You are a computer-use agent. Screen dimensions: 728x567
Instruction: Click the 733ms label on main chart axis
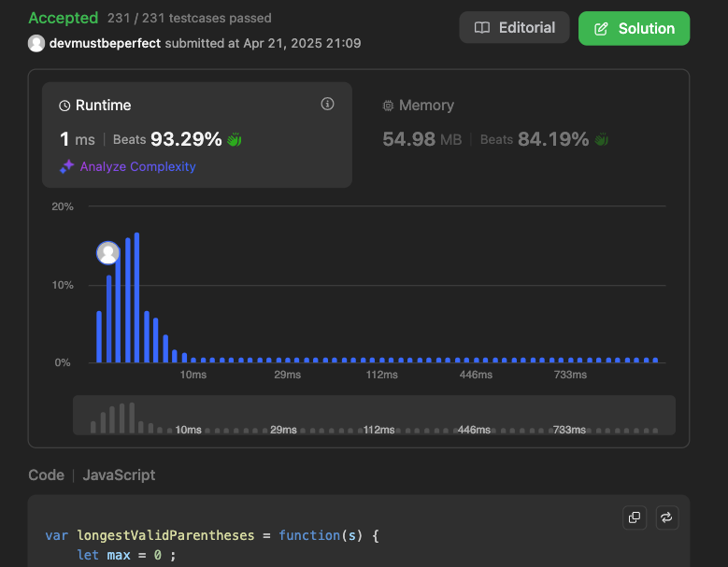coord(570,375)
